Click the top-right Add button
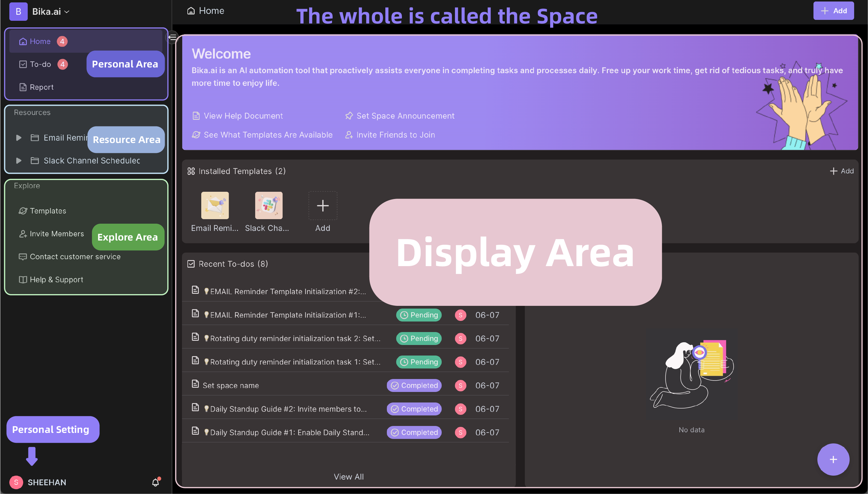 pyautogui.click(x=833, y=11)
